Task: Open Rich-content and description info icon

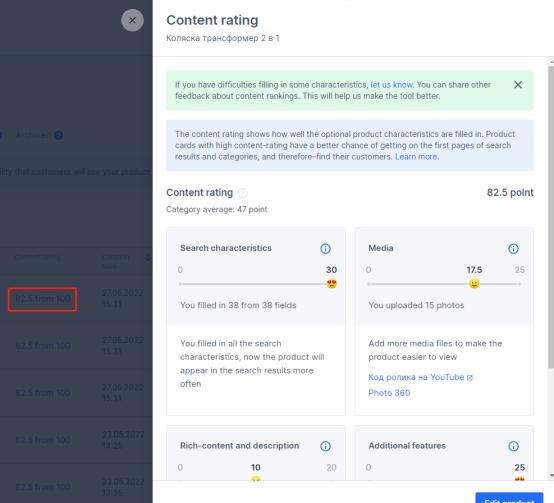Action: click(325, 446)
